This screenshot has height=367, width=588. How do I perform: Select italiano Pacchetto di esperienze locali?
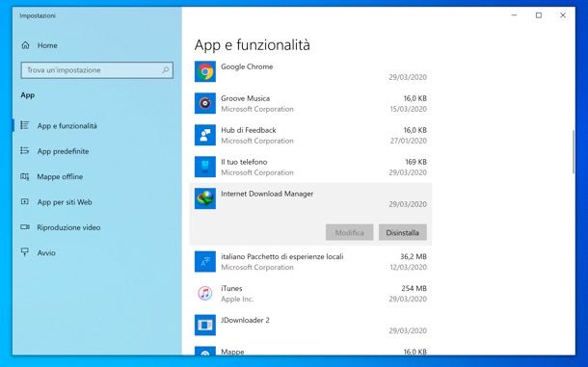[282, 257]
